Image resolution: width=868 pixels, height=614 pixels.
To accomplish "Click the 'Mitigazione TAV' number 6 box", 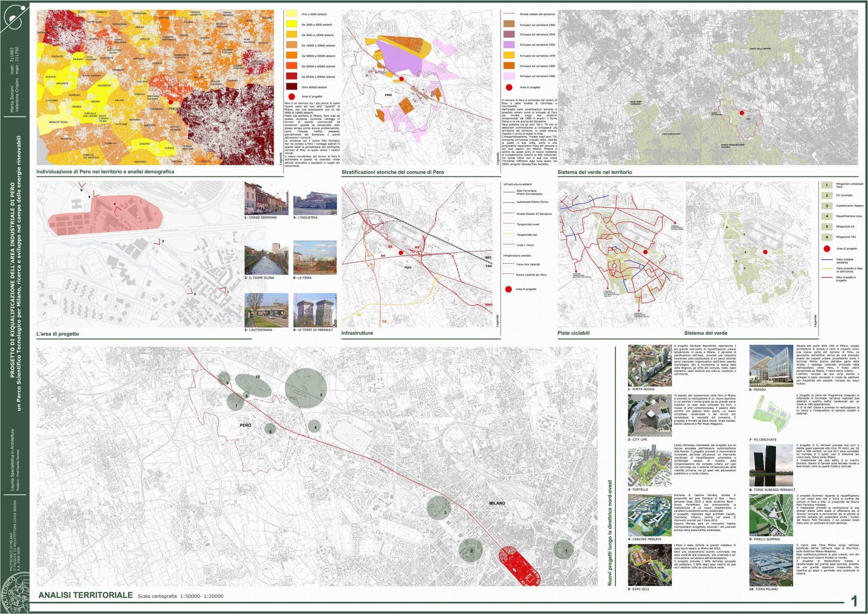I will point(827,237).
